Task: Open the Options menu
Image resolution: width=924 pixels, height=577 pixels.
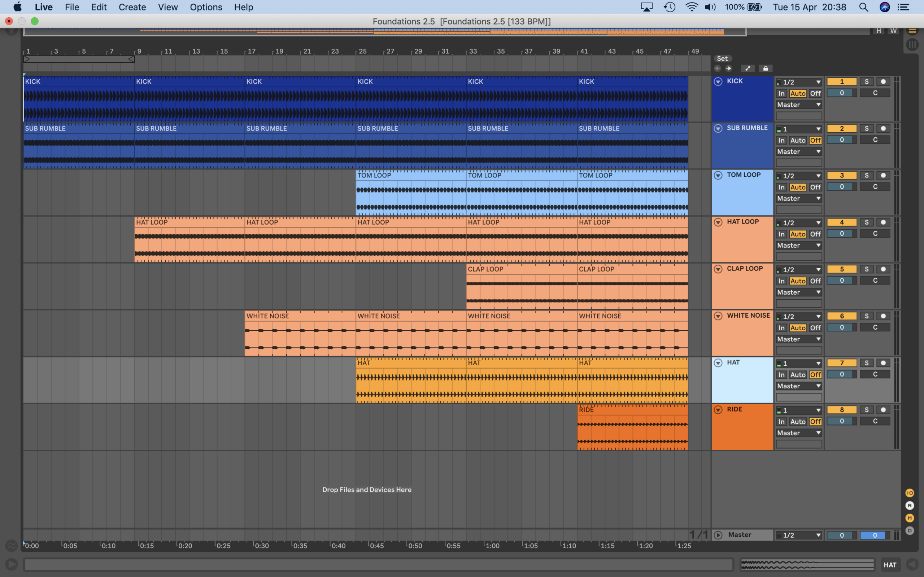Action: tap(206, 7)
